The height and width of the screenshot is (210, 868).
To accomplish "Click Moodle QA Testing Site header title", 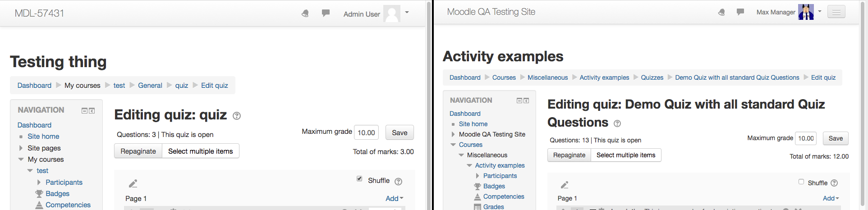I will click(x=491, y=12).
